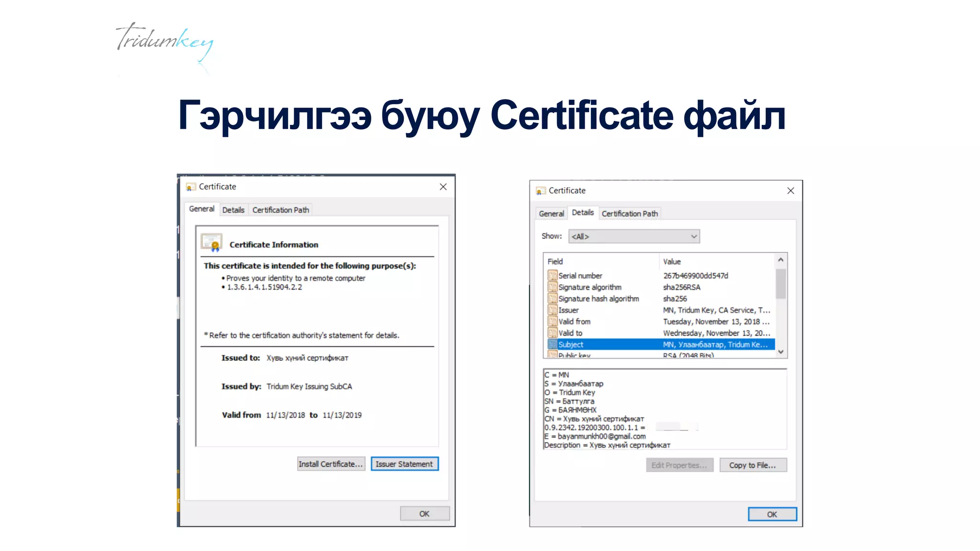Select the highlighted Subject row
This screenshot has height=551, width=980.
pyautogui.click(x=661, y=344)
